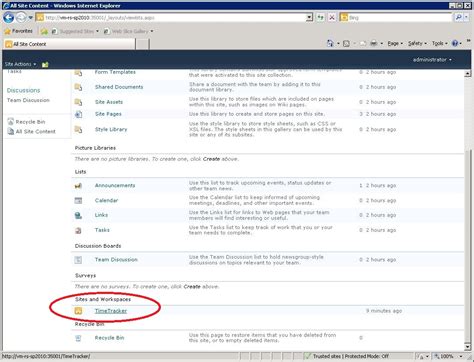Open the Form Templates library
Screen dimensions: 474x362
click(115, 72)
